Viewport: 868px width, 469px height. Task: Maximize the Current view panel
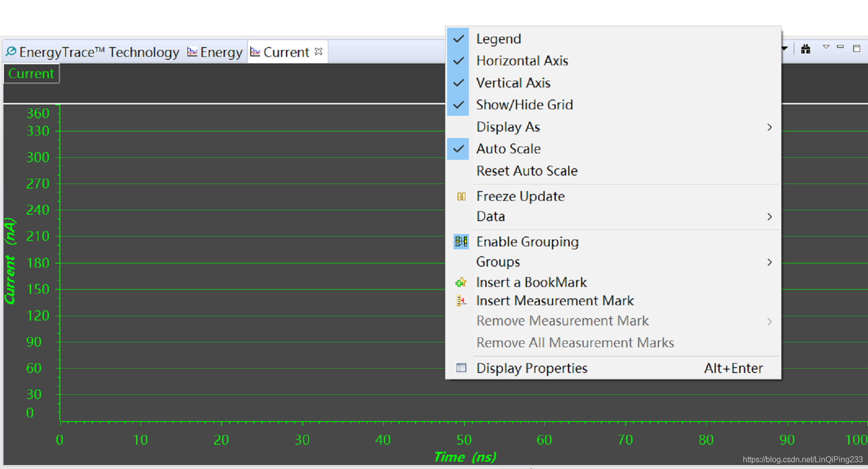click(857, 48)
